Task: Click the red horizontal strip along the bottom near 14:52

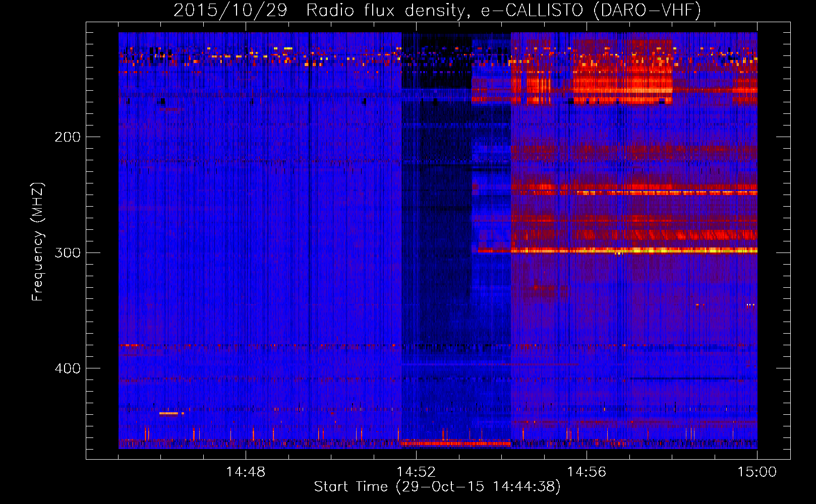Action: pyautogui.click(x=455, y=444)
